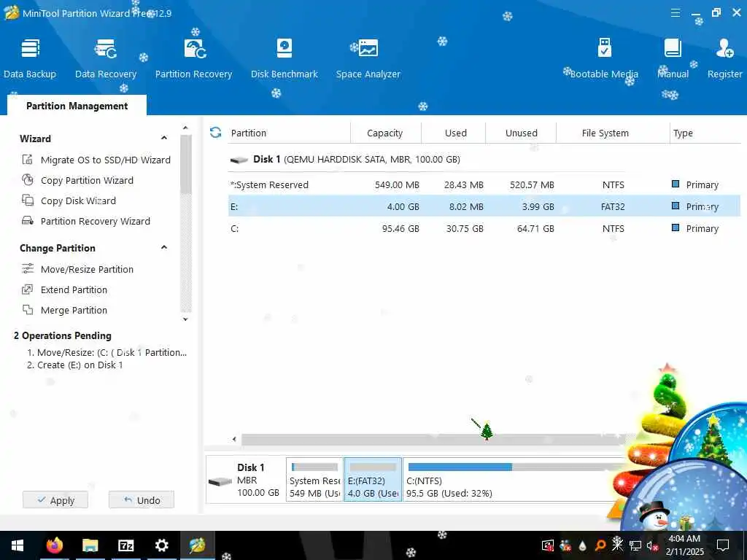Sort by the Partition column header
This screenshot has width=747, height=560.
click(289, 133)
